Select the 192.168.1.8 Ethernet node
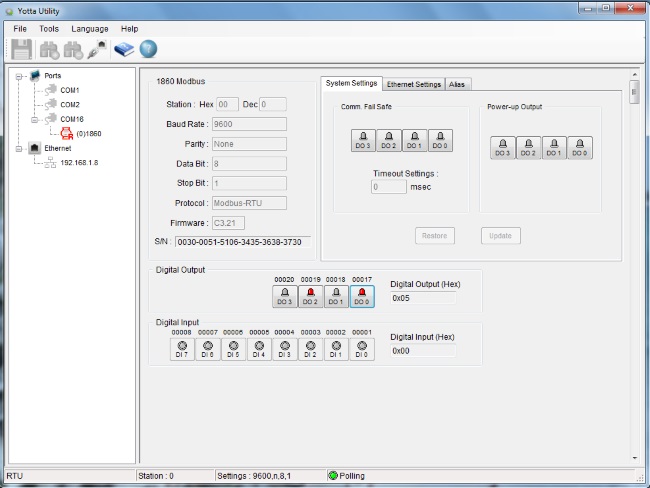This screenshot has height=488, width=650. point(80,162)
